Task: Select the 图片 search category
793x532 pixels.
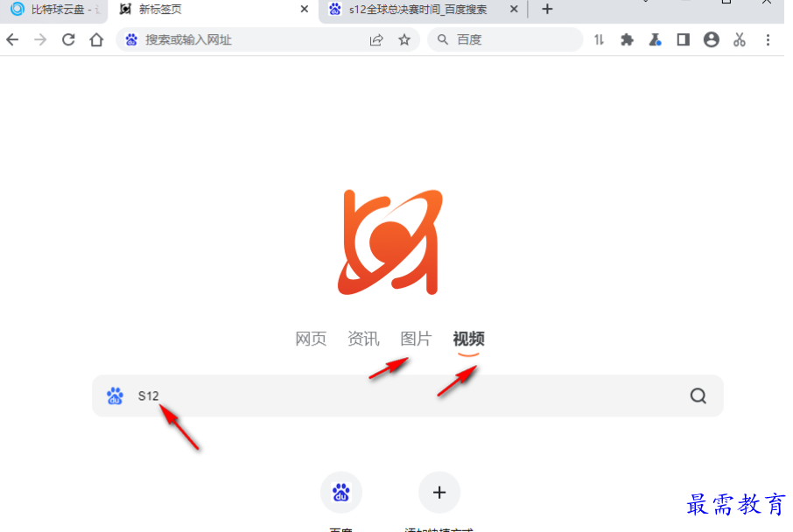Action: (x=417, y=339)
